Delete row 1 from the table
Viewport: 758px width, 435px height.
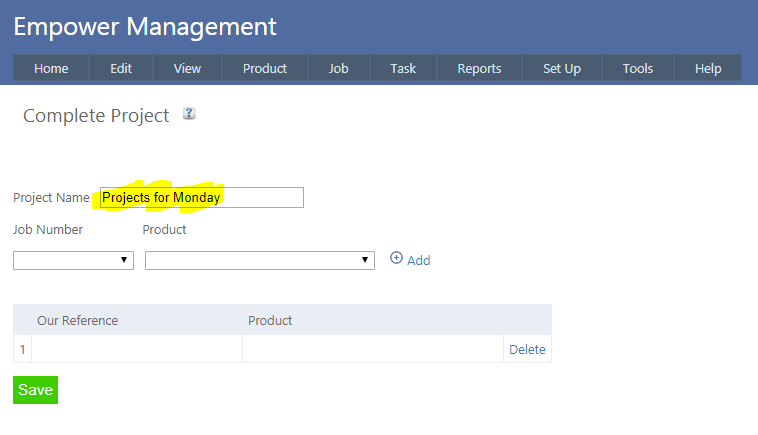click(527, 349)
